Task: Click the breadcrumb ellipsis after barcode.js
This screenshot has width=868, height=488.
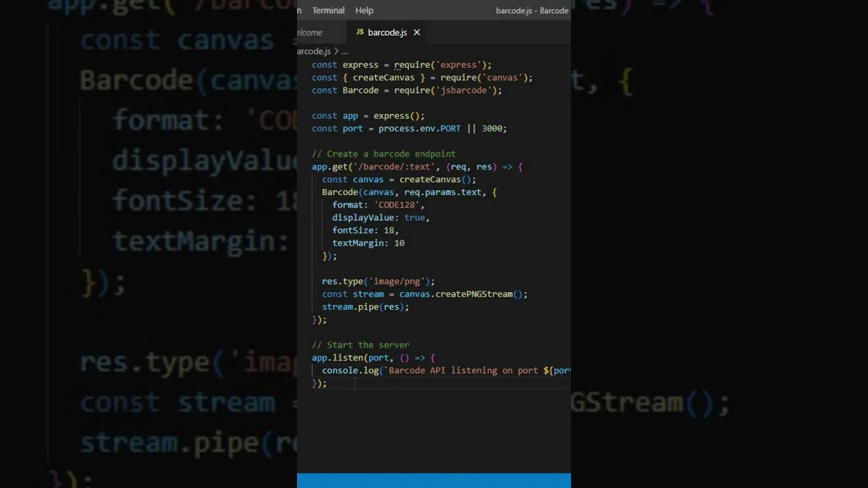Action: pyautogui.click(x=344, y=52)
